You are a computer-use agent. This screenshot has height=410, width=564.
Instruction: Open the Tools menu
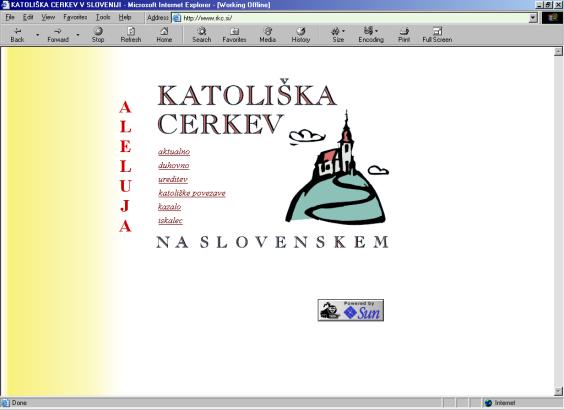coord(103,17)
